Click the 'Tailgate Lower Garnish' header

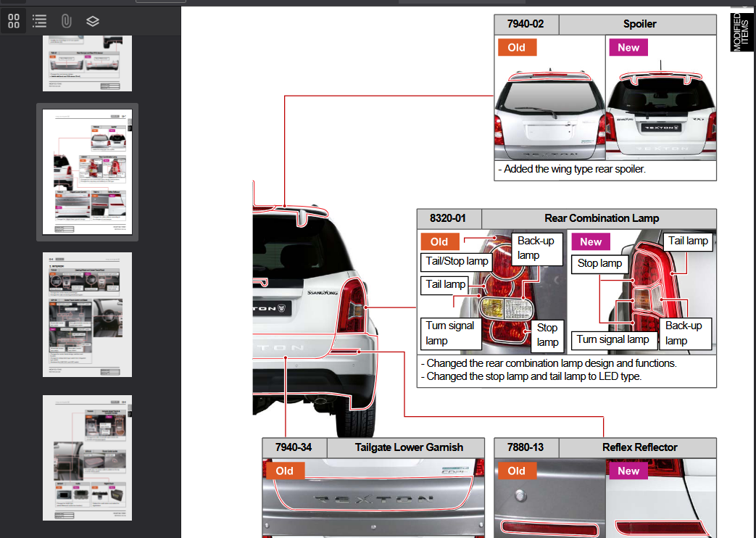tap(409, 447)
